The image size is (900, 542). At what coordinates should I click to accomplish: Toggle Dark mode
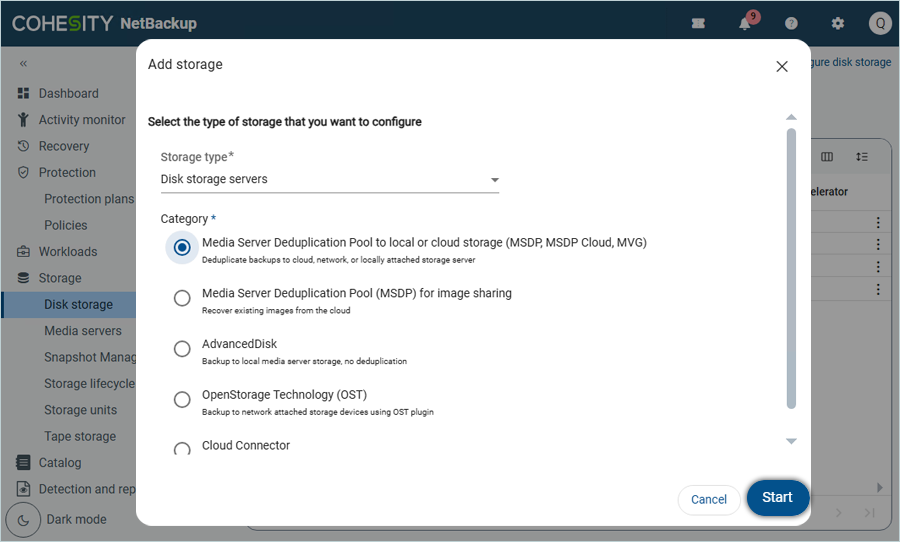(24, 520)
